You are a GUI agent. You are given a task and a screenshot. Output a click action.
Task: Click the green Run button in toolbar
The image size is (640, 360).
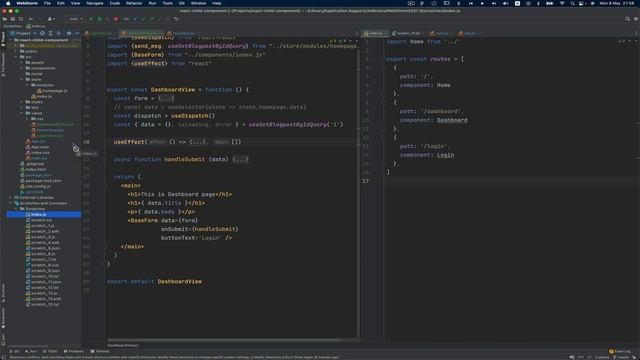[x=91, y=19]
